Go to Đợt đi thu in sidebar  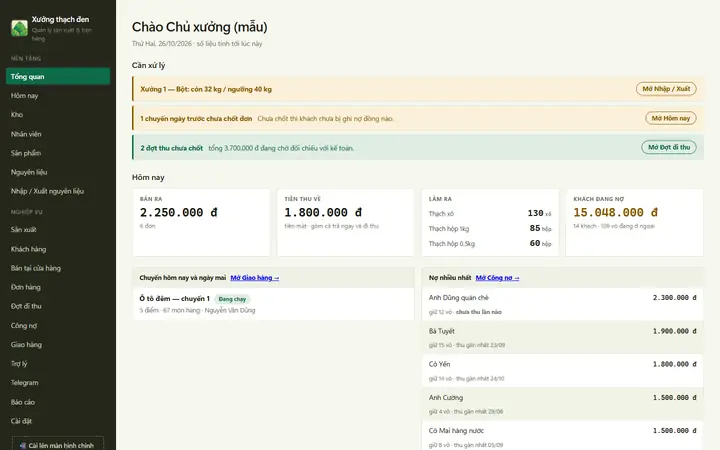[58, 306]
